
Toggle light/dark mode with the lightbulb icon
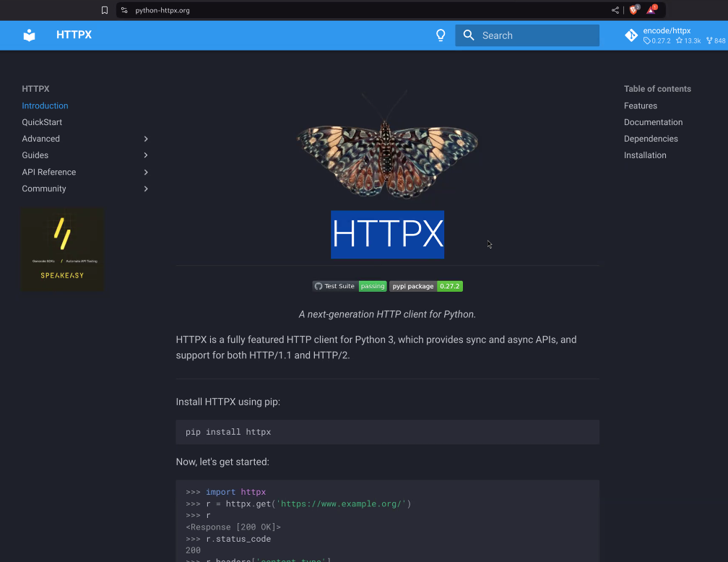coord(441,35)
